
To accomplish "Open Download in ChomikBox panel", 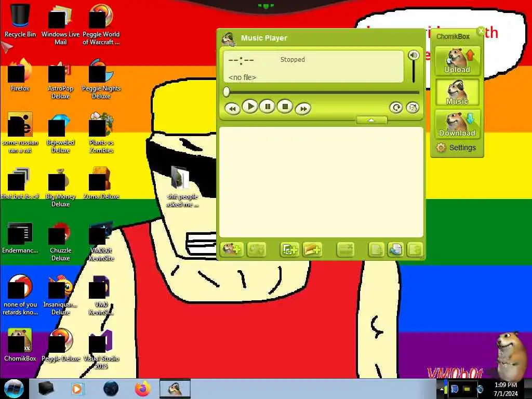I will click(x=457, y=124).
